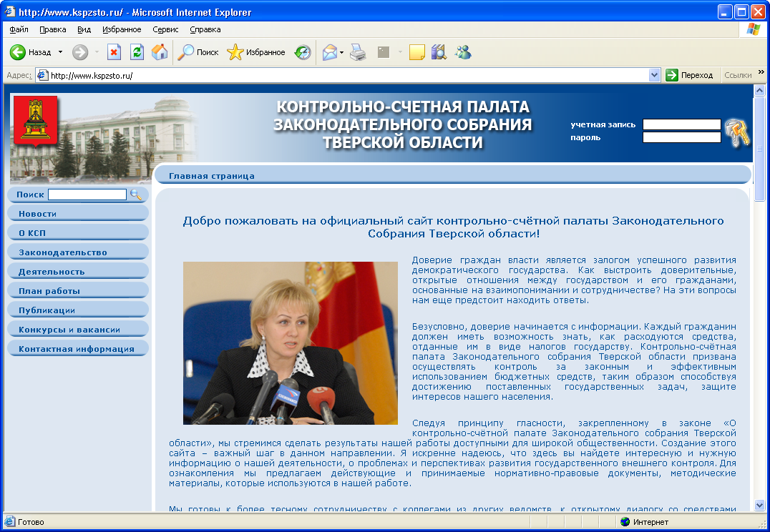Open the Новости section in sidebar
This screenshot has height=532, width=770.
pyautogui.click(x=38, y=214)
